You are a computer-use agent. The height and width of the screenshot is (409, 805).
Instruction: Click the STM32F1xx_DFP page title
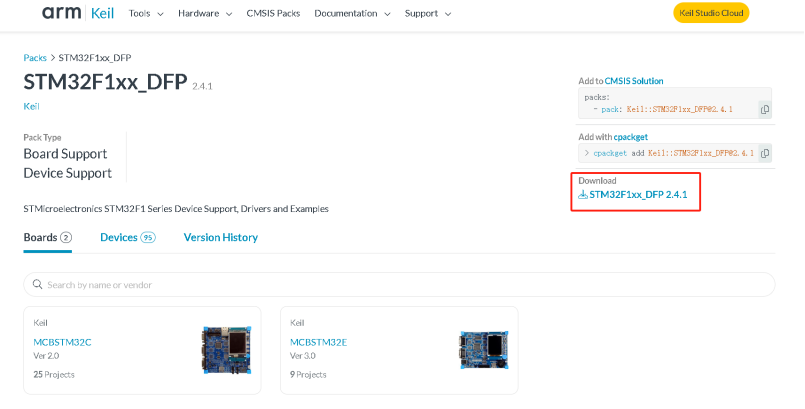105,82
